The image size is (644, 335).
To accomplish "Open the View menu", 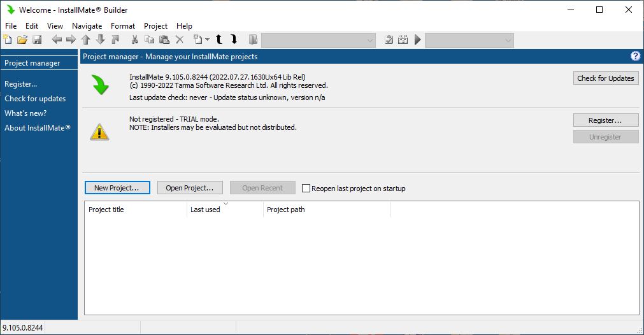I will pyautogui.click(x=55, y=26).
